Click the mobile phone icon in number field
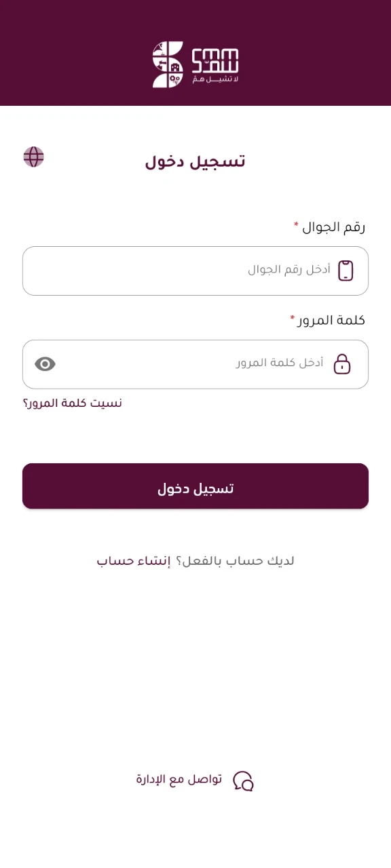Viewport: 391px width, 868px height. point(346,271)
